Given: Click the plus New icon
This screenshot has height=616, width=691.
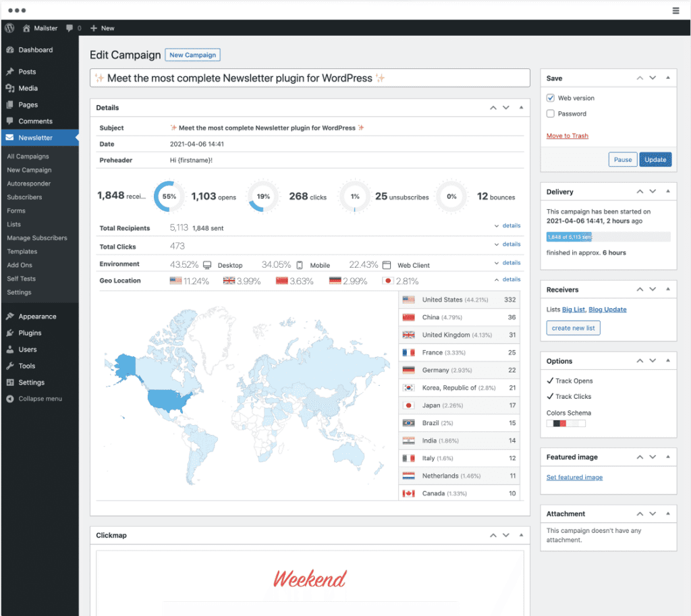Looking at the screenshot, I should [93, 28].
